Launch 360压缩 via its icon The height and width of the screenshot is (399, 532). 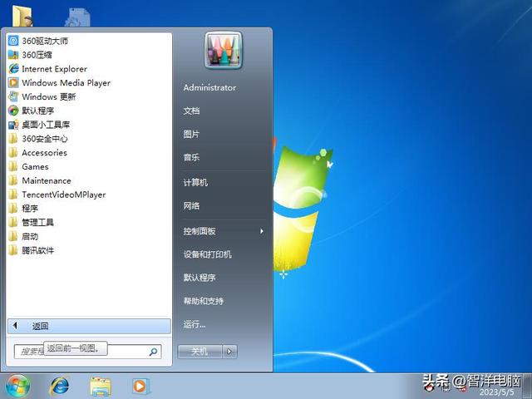click(13, 55)
